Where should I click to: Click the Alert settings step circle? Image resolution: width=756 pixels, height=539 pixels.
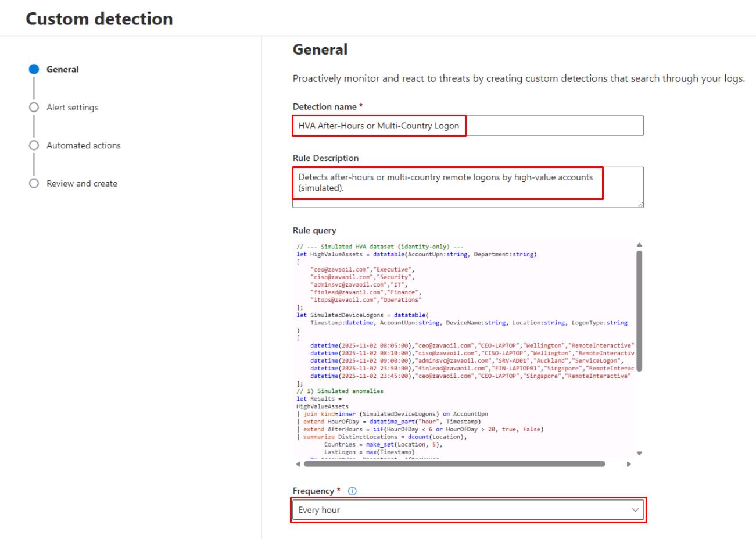(x=34, y=108)
